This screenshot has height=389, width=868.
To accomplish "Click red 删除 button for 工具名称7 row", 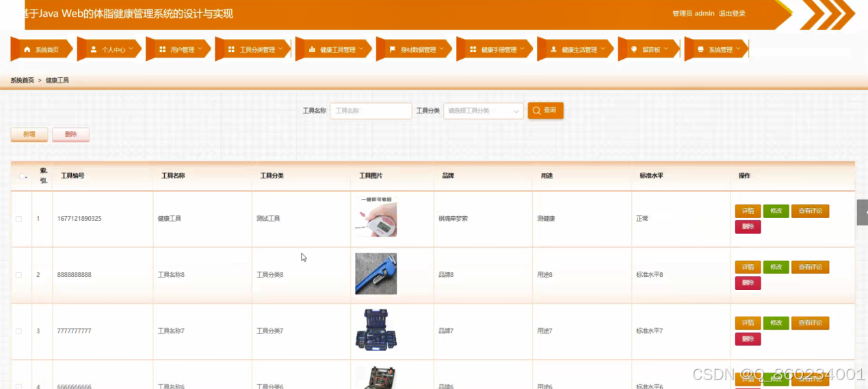I will 748,339.
